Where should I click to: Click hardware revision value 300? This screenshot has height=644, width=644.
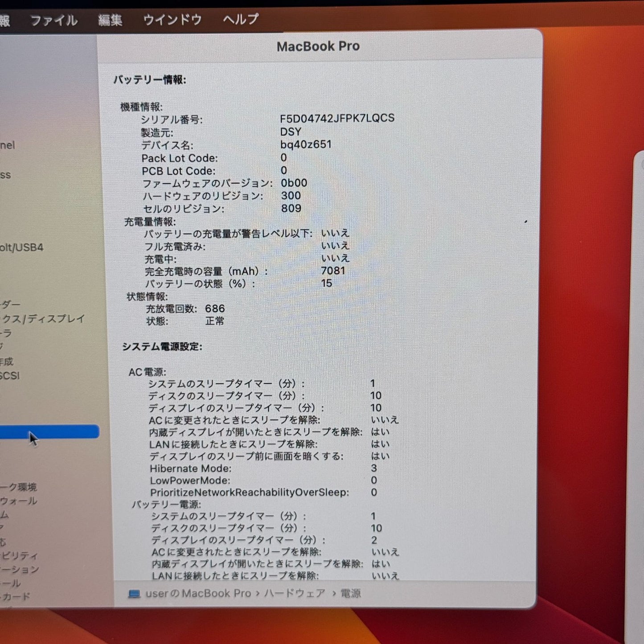click(291, 196)
